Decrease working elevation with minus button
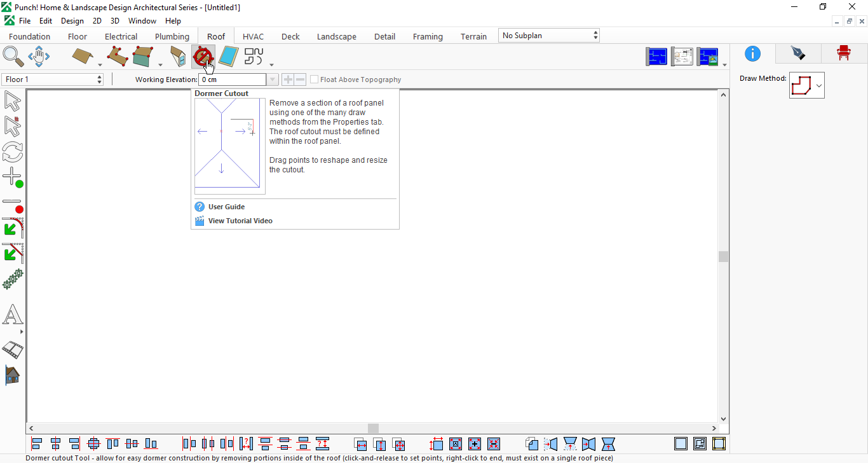 (x=300, y=79)
